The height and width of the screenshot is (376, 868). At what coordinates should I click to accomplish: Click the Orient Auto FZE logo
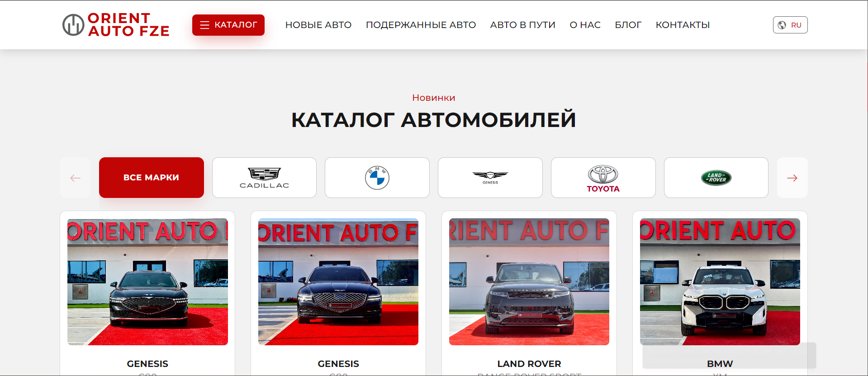116,25
